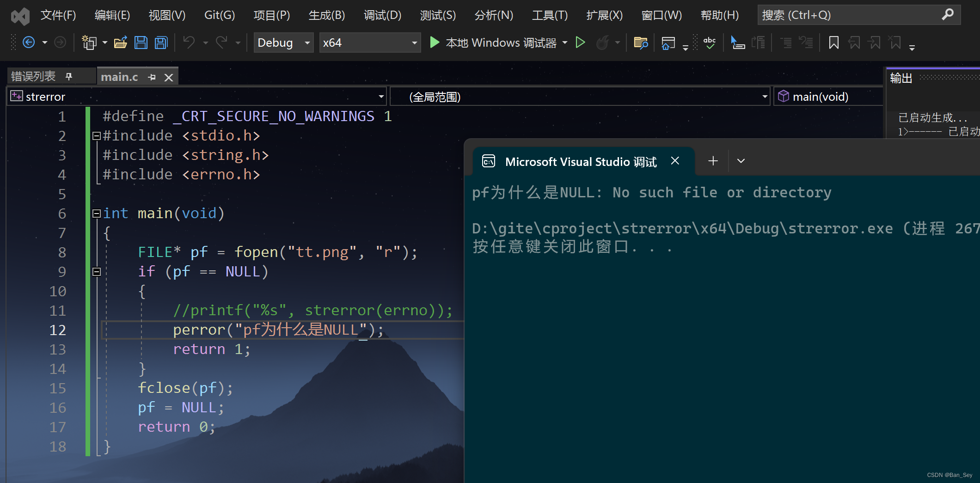Collapse the if block at line 9
This screenshot has height=483, width=980.
click(x=96, y=272)
